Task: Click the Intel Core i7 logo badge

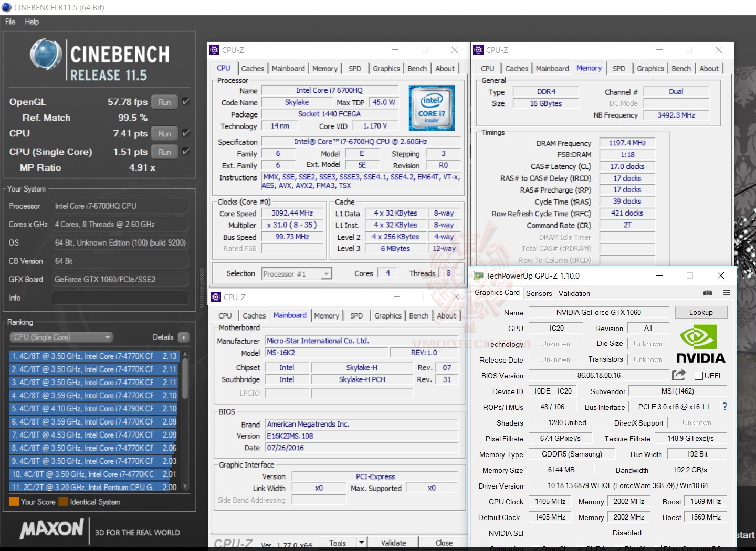Action: (x=432, y=108)
